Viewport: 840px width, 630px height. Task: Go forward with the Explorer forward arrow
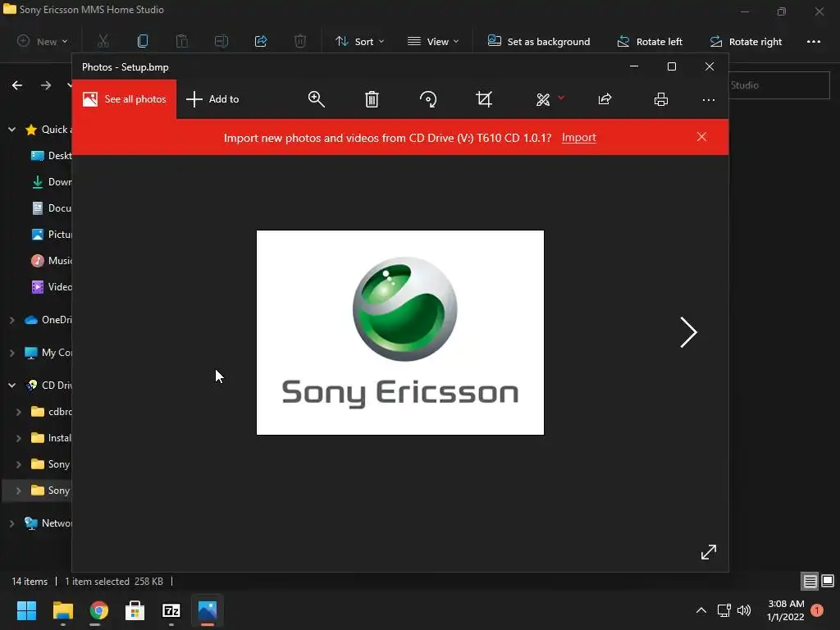pyautogui.click(x=46, y=85)
